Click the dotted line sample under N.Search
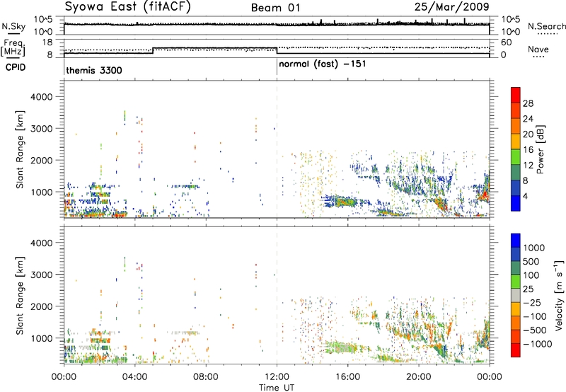566x392 pixels. tap(548, 33)
